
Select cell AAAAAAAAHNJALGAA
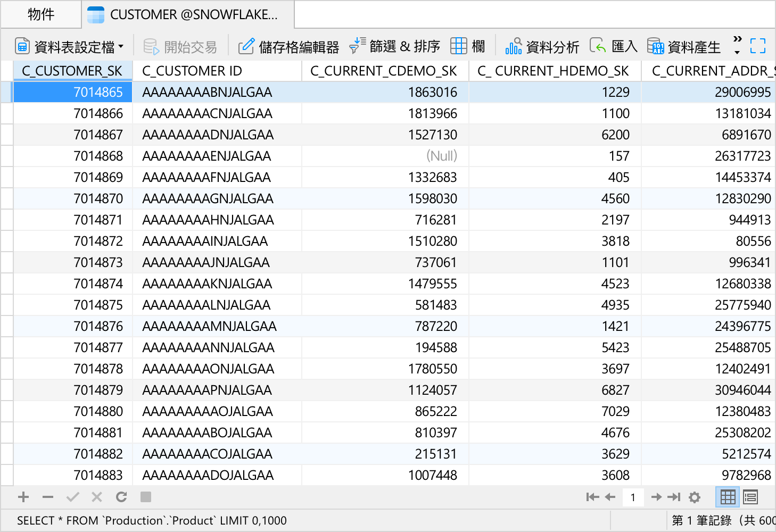pyautogui.click(x=217, y=220)
